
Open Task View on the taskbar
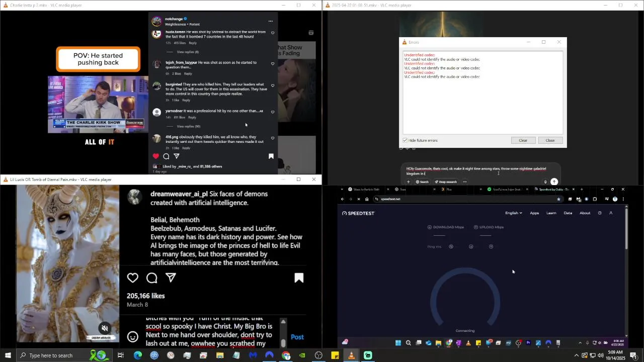click(x=121, y=355)
